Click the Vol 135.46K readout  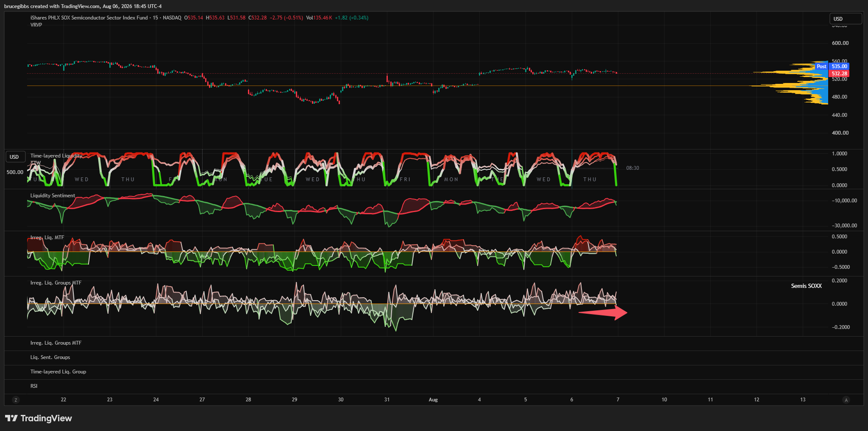(x=319, y=18)
